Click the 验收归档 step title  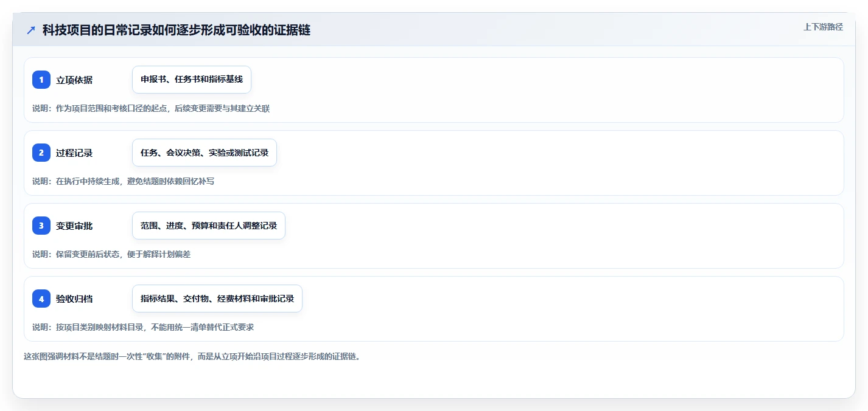[x=74, y=299]
